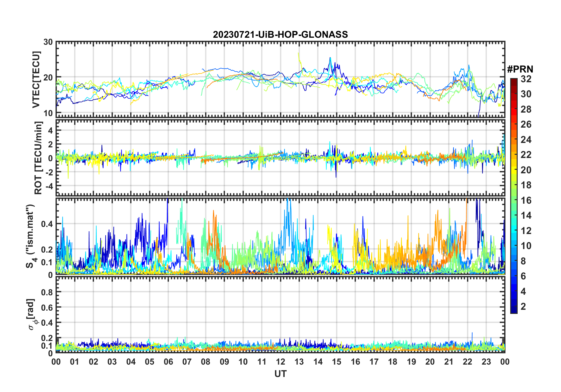Viewport: 561px width, 392px height.
Task: Select the ROT [TECU/min] y-axis label
Action: coord(38,158)
